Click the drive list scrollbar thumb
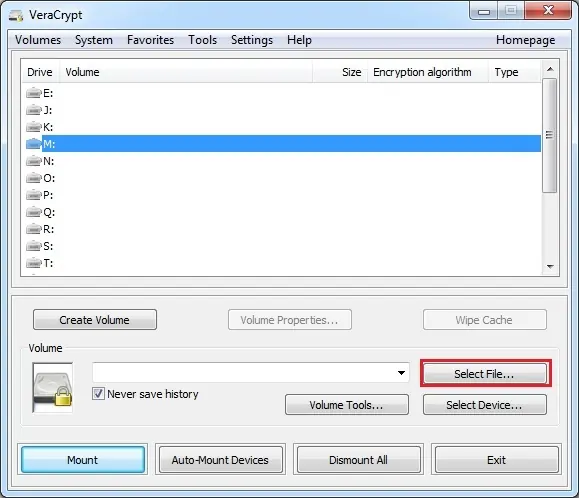This screenshot has width=579, height=498. pyautogui.click(x=550, y=135)
